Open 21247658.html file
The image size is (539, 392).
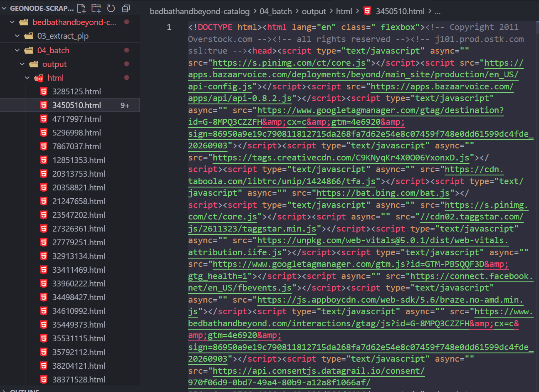pyautogui.click(x=79, y=201)
